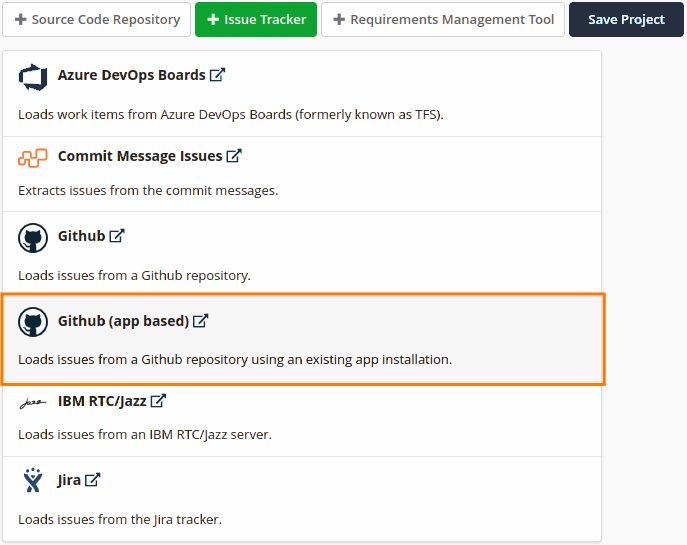
Task: Click text "Loads work items from Azure DevOps Boards (formerly known as TFS)."
Action: [231, 115]
